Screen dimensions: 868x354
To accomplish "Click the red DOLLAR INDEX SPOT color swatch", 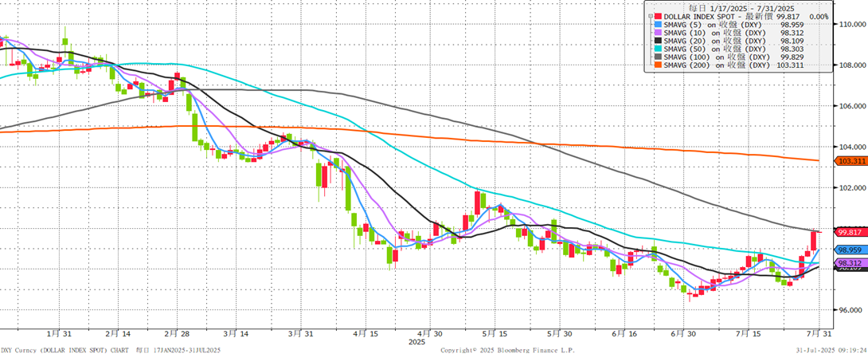I will (659, 18).
